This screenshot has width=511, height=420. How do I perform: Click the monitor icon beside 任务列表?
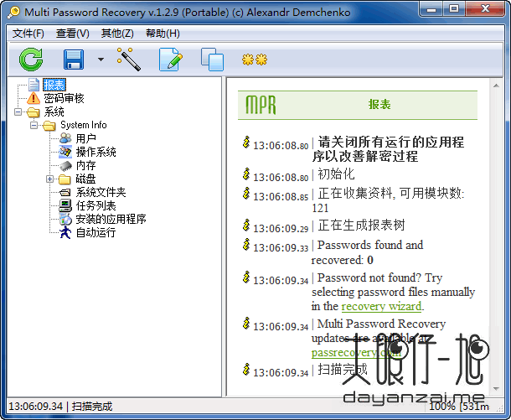[65, 205]
